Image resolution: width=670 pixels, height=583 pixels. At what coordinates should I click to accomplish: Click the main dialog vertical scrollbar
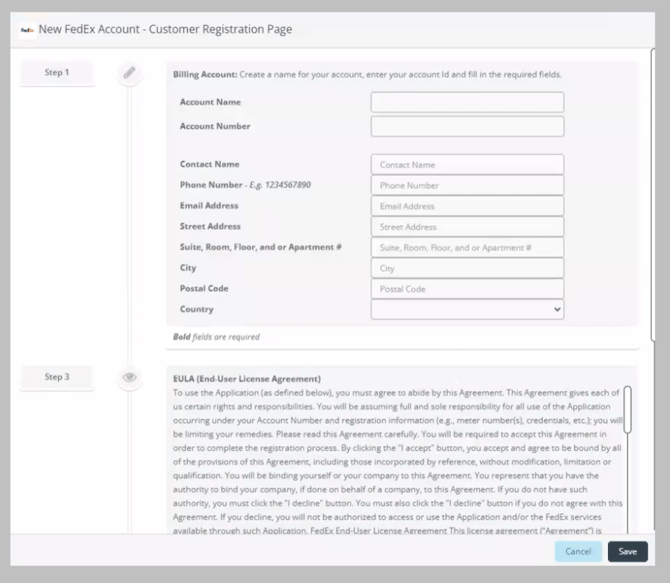coord(653,194)
